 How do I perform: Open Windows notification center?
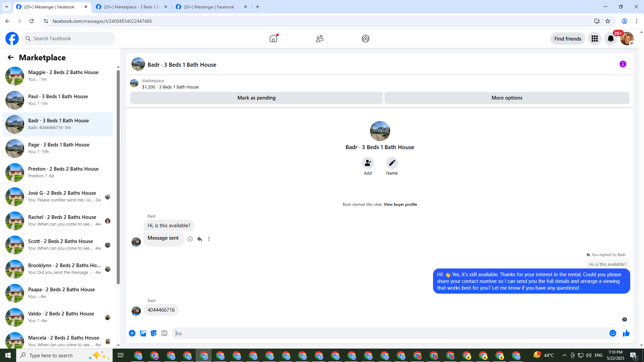point(634,355)
